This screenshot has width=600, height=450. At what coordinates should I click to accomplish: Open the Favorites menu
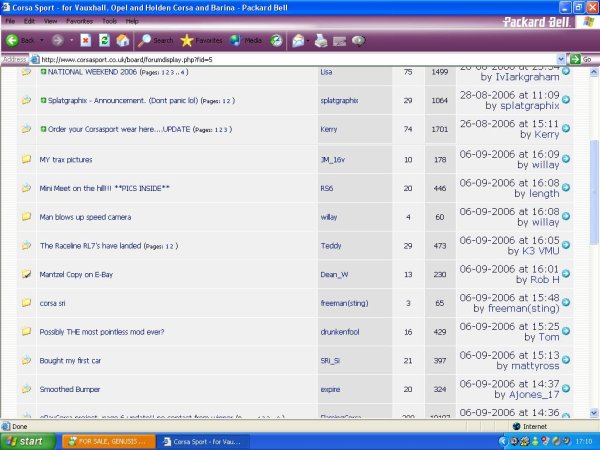click(x=78, y=20)
